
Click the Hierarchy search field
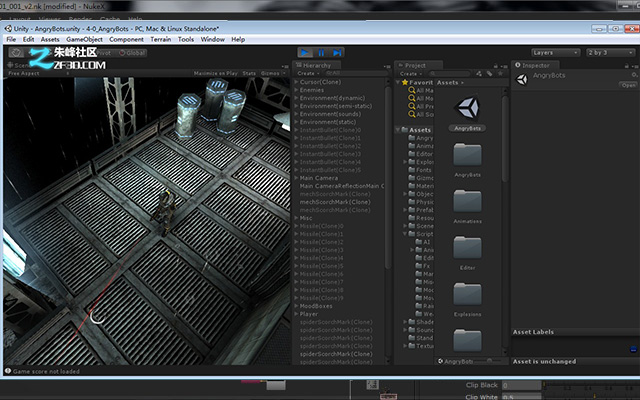click(x=356, y=73)
